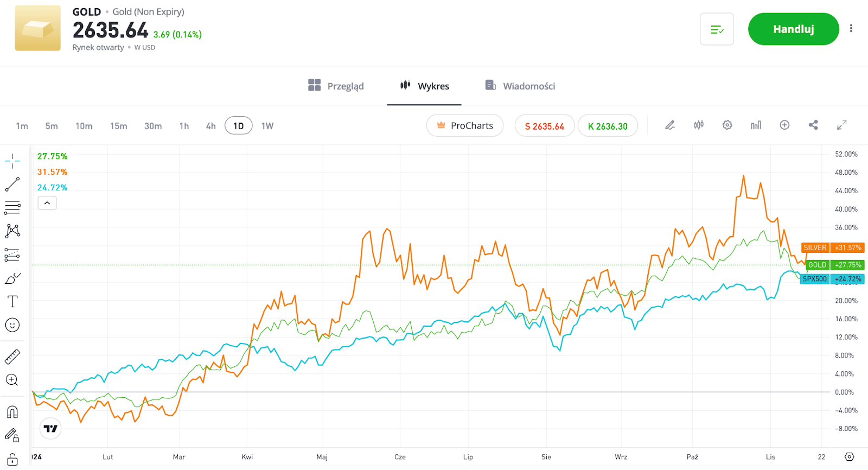Screen dimensions: 868x470
Task: Select the 10m timeframe
Action: click(84, 126)
